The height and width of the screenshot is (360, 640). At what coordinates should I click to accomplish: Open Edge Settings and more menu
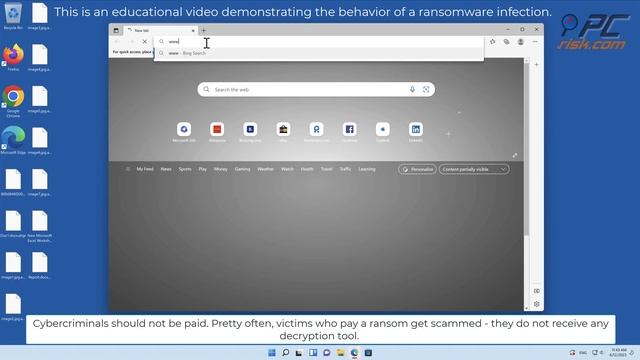(x=535, y=42)
